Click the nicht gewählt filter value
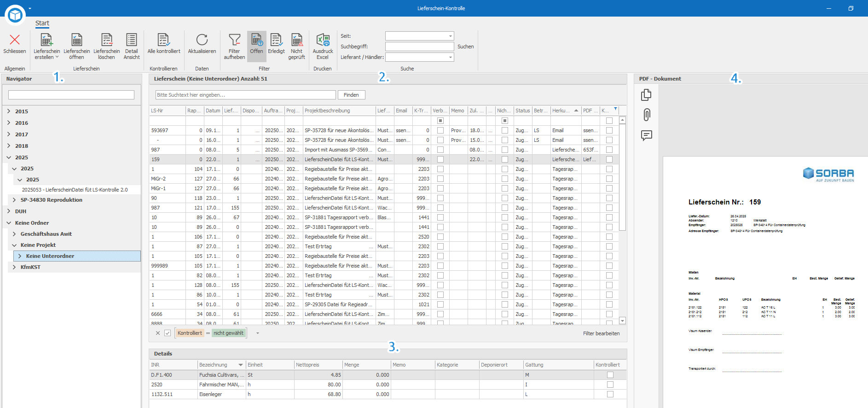The image size is (868, 408). 229,333
